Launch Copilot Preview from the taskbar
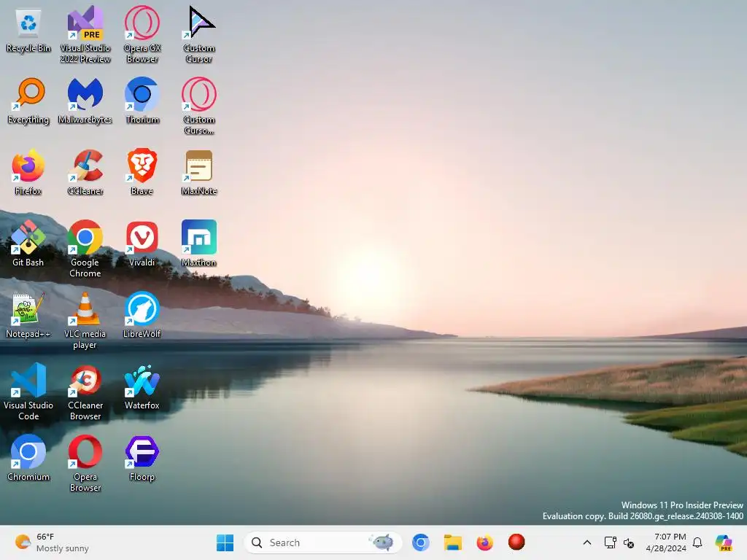The width and height of the screenshot is (747, 560). tap(724, 542)
